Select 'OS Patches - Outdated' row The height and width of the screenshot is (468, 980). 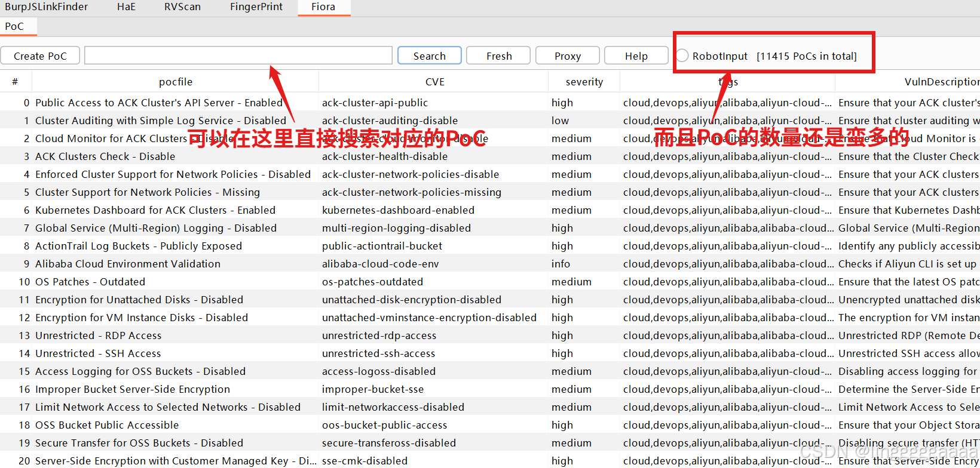tap(490, 282)
